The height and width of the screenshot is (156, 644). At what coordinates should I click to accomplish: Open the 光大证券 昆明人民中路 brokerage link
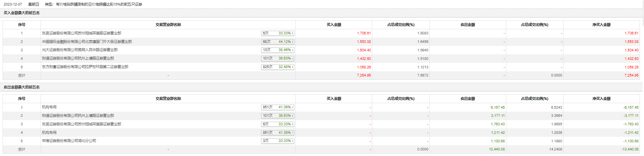tap(80, 50)
